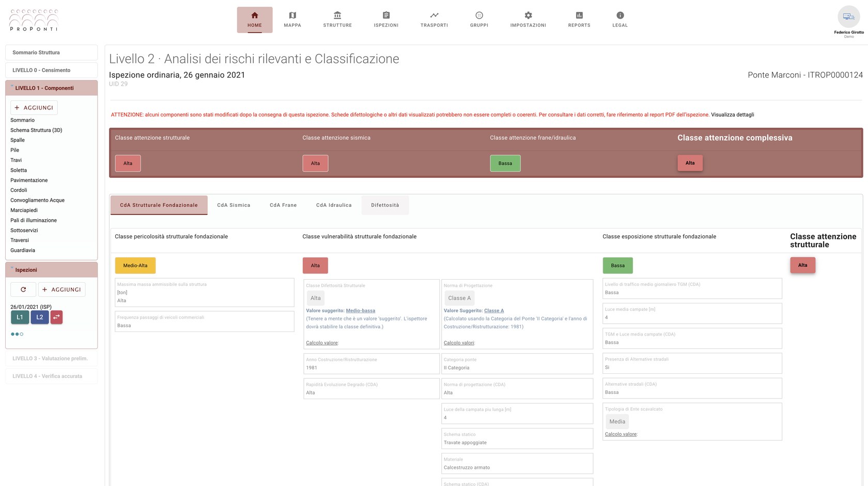Click Alta badge under Classe attenzione complessiva
Image resolution: width=868 pixels, height=486 pixels.
point(690,163)
